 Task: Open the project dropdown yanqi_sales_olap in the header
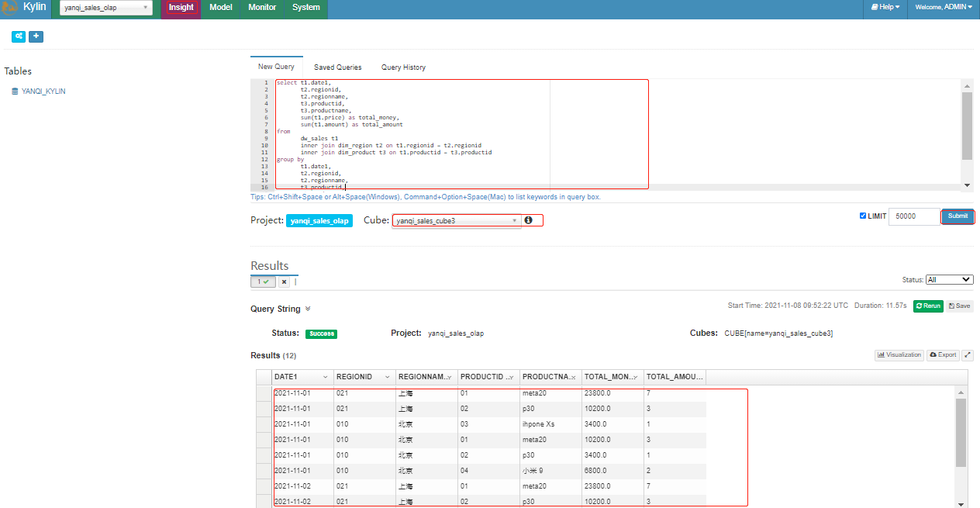click(x=106, y=8)
